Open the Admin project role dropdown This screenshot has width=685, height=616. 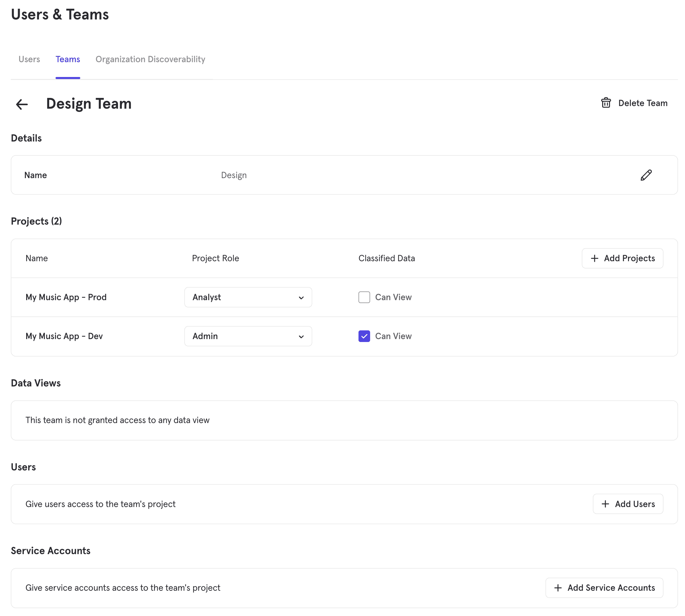[247, 336]
